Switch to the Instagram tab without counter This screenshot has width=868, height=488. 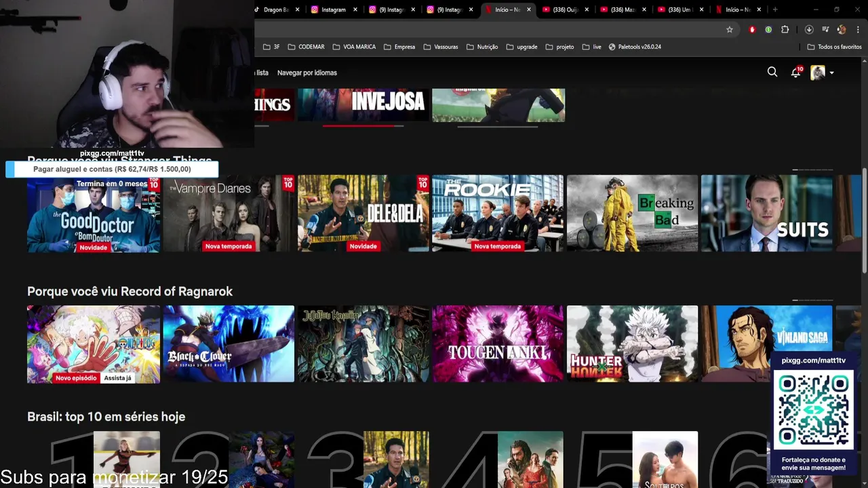(x=333, y=9)
